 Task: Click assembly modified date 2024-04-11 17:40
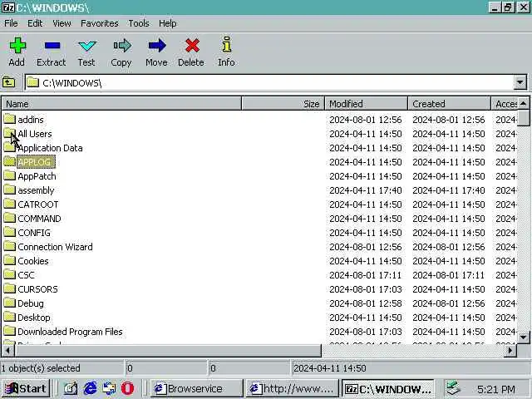366,190
